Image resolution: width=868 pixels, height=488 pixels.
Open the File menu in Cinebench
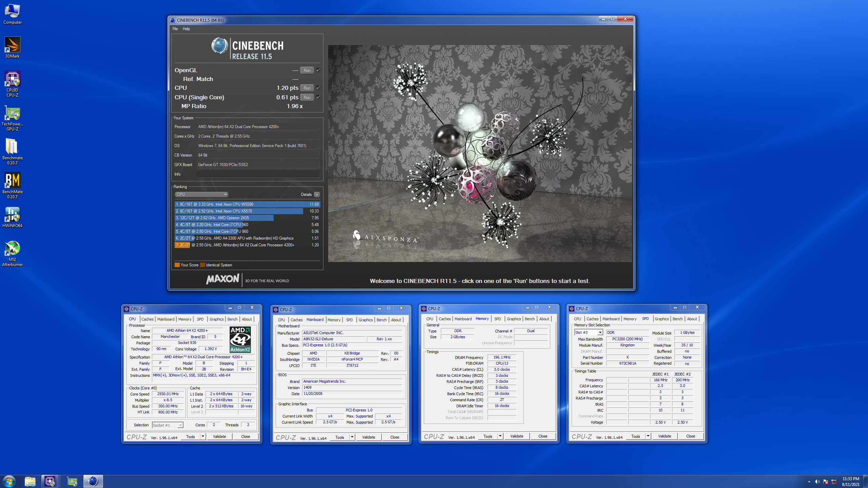175,29
